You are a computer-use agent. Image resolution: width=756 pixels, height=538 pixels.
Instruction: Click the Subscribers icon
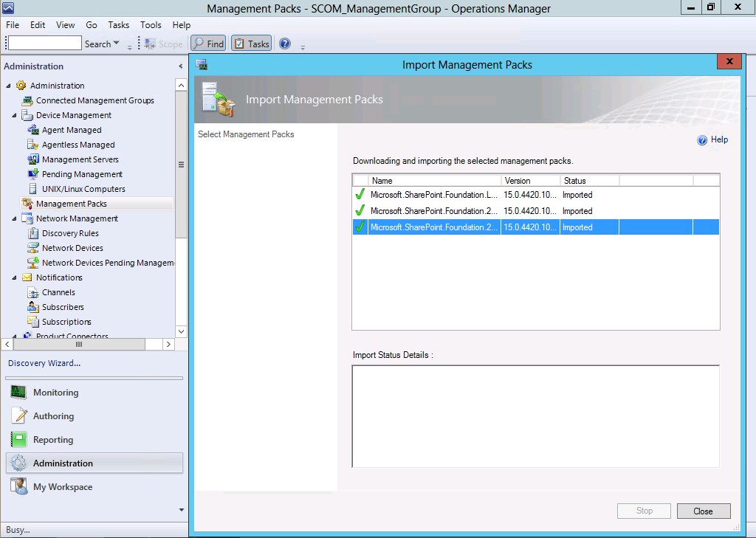[32, 307]
